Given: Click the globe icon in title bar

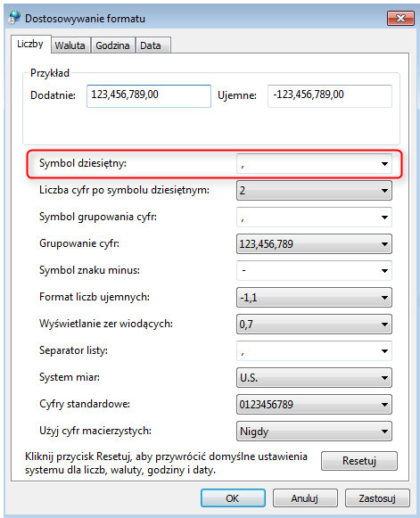Looking at the screenshot, I should click(x=14, y=18).
